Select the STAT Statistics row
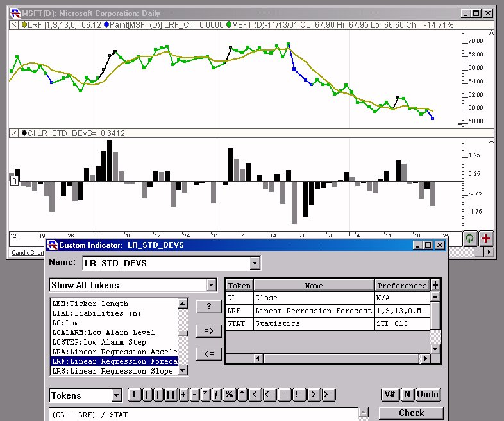This screenshot has width=504, height=421. point(328,323)
